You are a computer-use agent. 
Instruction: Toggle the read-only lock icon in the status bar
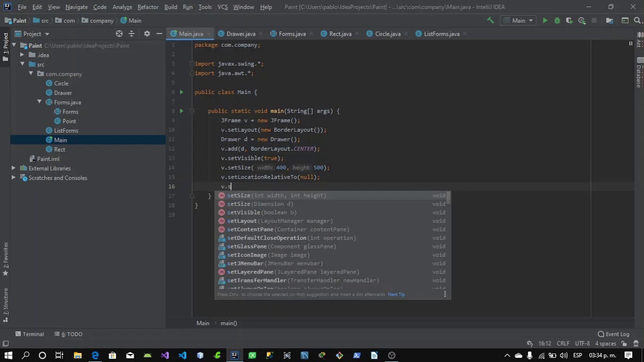624,343
